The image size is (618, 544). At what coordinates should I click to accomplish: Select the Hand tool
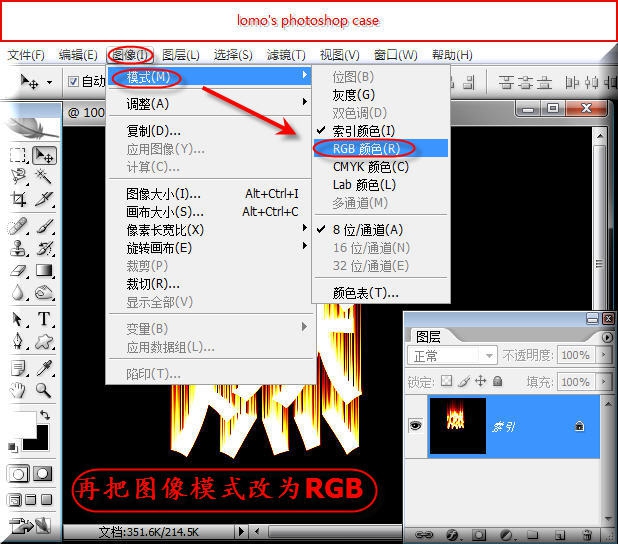17,390
